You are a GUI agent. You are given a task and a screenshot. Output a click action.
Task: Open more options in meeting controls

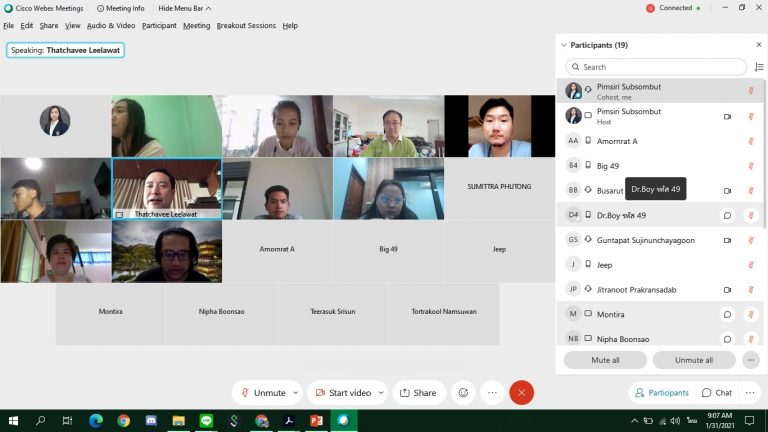(492, 393)
